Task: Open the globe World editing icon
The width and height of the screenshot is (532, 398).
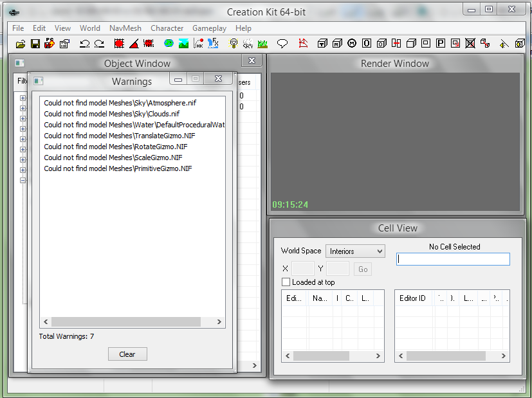Action: 169,44
